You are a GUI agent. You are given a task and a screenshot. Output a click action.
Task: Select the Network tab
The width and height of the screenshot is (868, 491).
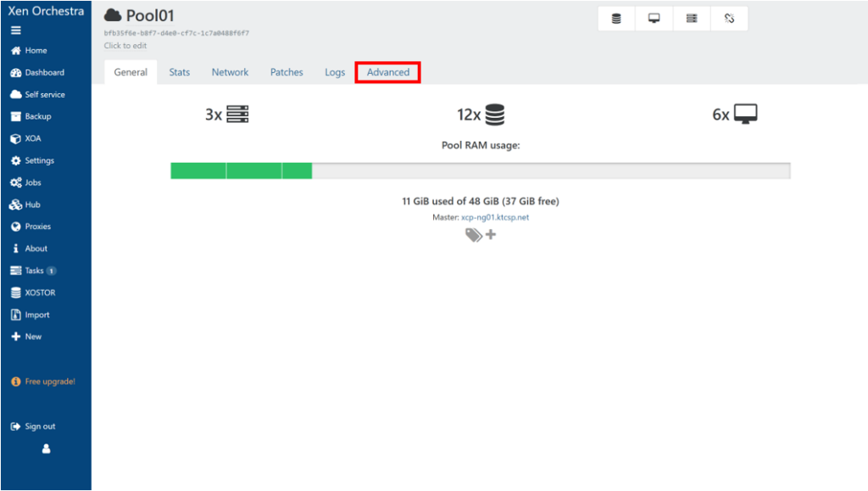coord(230,73)
